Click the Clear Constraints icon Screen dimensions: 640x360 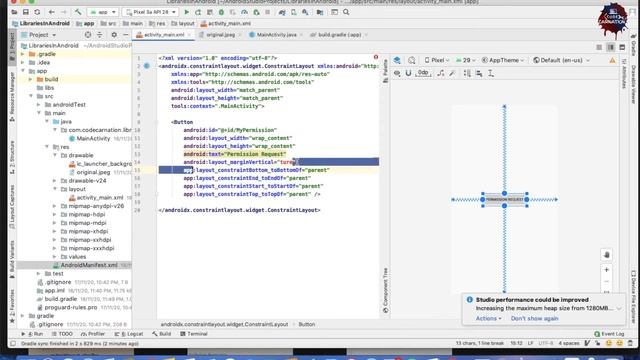pyautogui.click(x=440, y=73)
